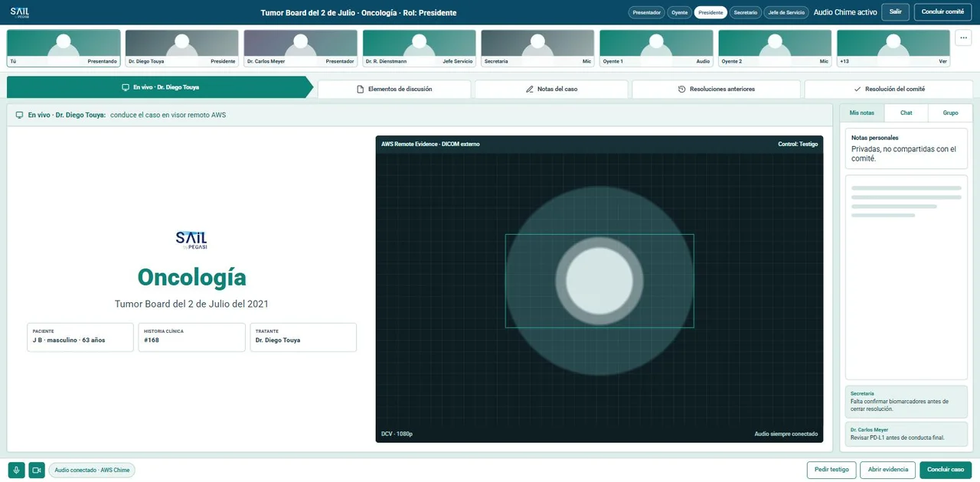
Task: Click inside the personal notes text area
Action: point(906,277)
